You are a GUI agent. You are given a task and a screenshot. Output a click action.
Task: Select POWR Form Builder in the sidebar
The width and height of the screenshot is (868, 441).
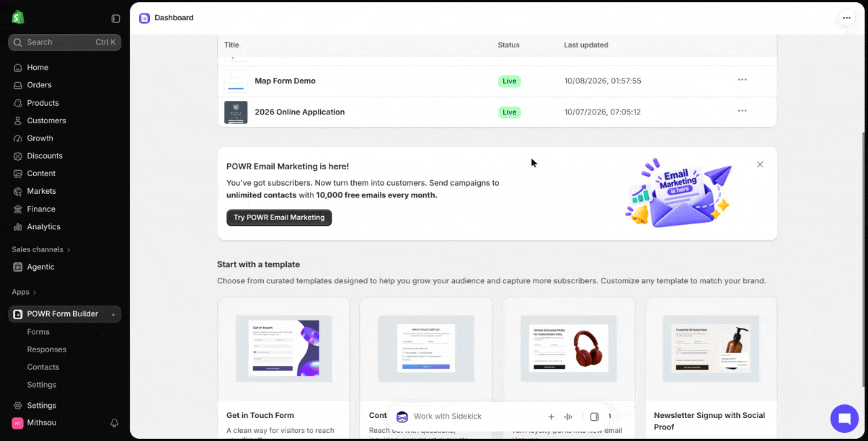pos(64,314)
